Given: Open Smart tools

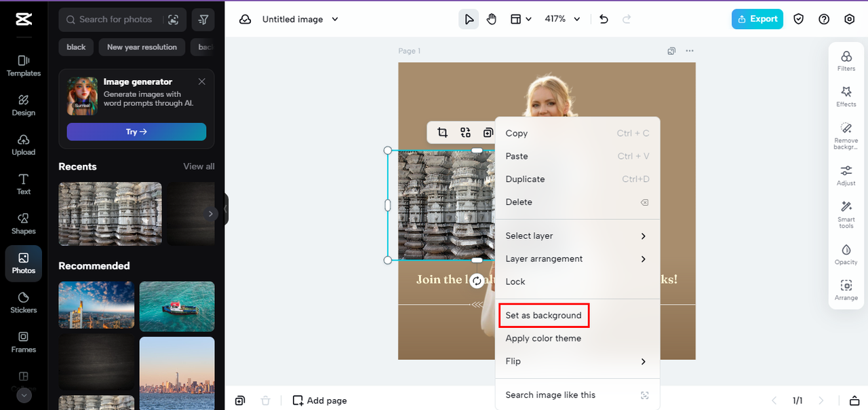Looking at the screenshot, I should pos(846,215).
